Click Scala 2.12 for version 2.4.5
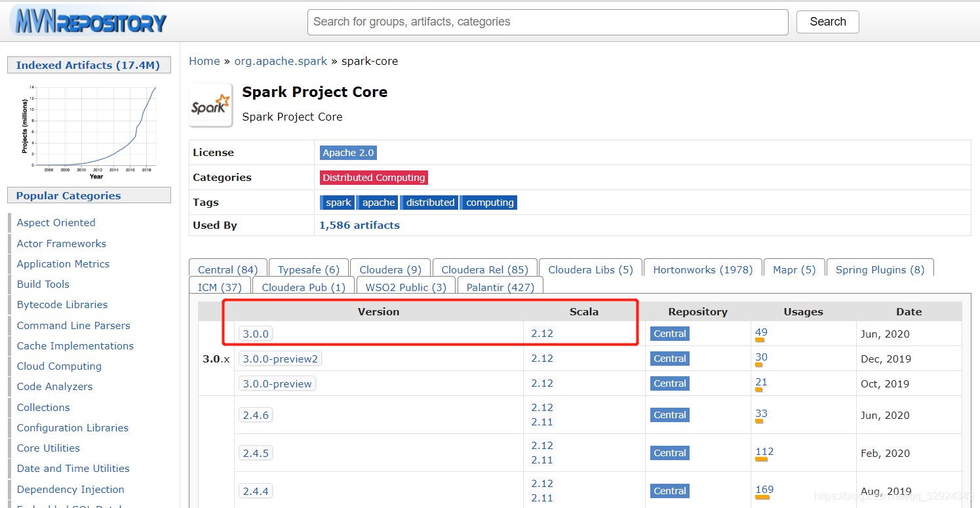 point(542,446)
